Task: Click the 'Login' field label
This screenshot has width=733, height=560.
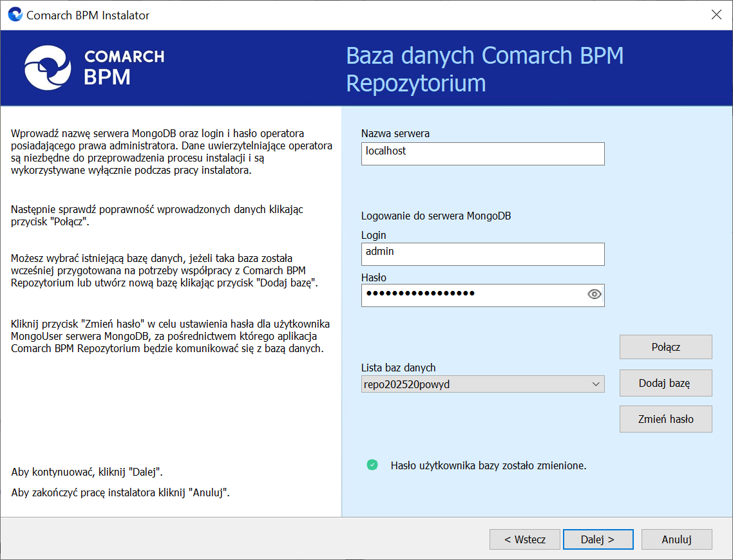Action: click(374, 235)
